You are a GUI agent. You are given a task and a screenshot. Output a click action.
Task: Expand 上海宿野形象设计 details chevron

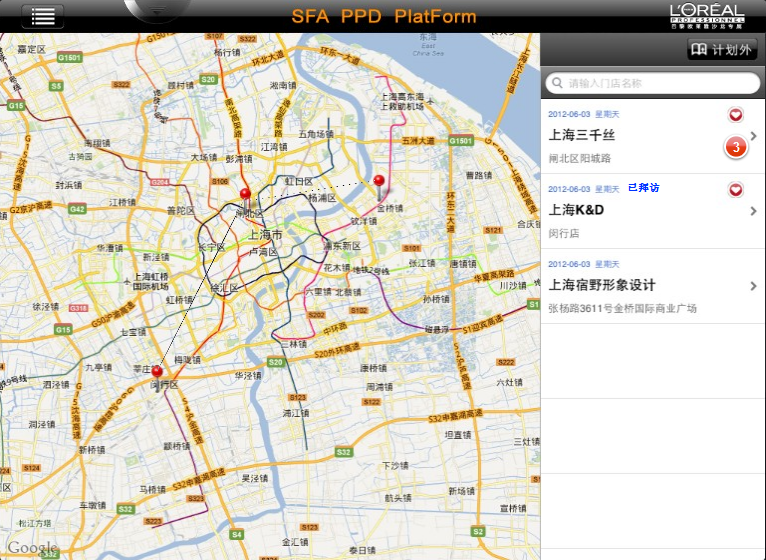753,286
